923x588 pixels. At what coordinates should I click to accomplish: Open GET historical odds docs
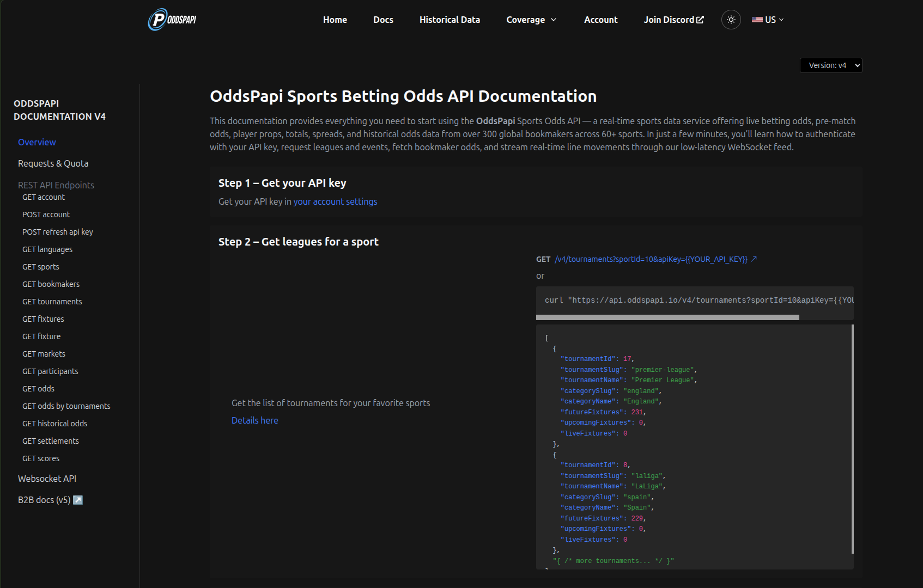54,424
